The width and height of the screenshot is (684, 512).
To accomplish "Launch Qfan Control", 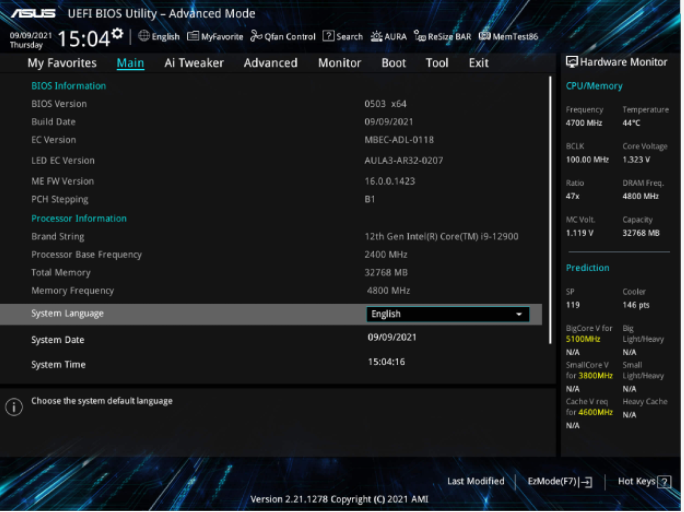I will [283, 37].
